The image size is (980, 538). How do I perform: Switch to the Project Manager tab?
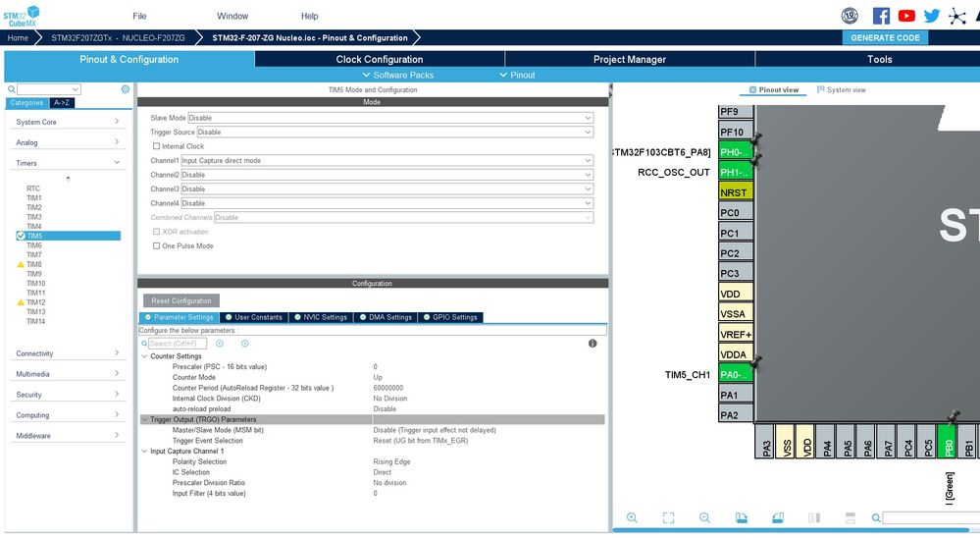pos(630,60)
